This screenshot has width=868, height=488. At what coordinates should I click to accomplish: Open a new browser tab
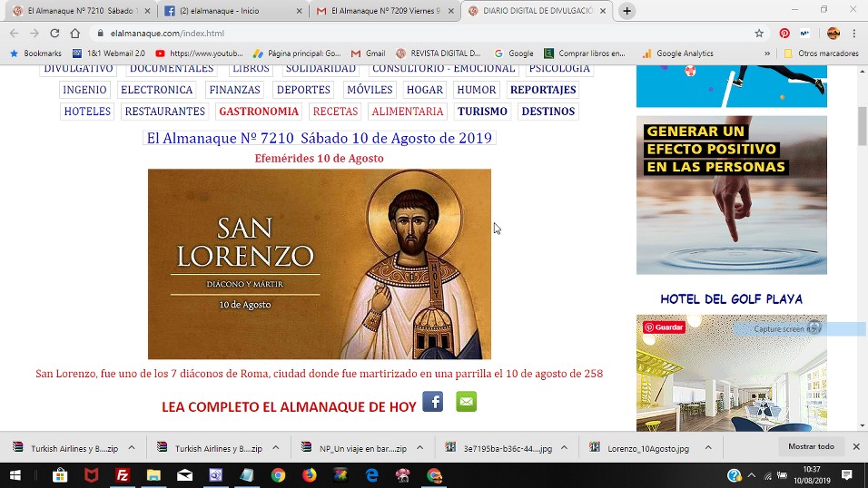[x=626, y=11]
